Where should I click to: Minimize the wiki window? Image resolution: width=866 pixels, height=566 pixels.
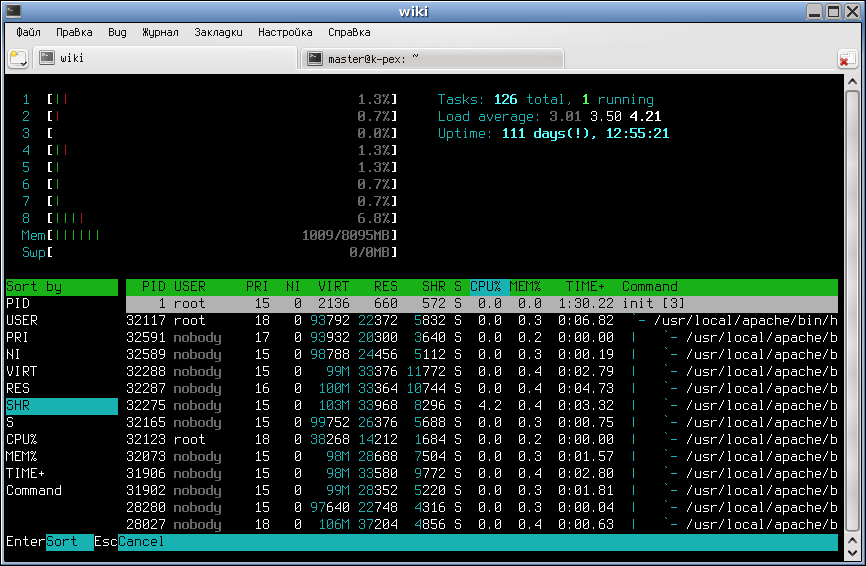tap(816, 11)
